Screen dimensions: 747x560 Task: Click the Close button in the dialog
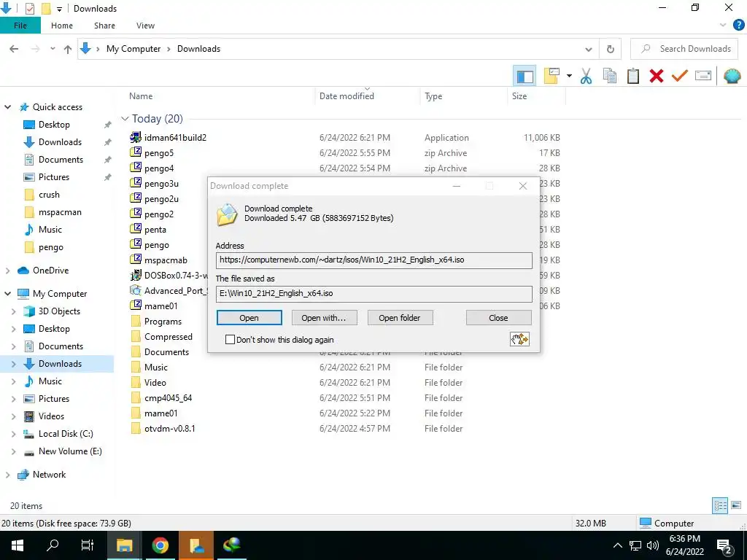[499, 318]
